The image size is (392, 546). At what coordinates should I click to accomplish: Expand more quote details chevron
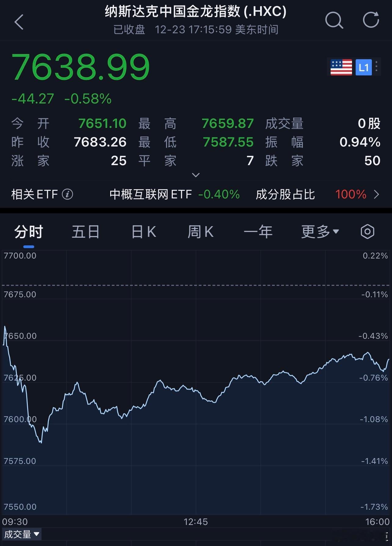(x=196, y=175)
